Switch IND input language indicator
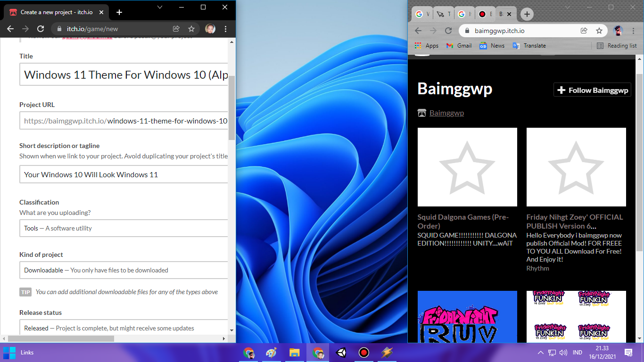Viewport: 644px width, 362px height. click(577, 353)
